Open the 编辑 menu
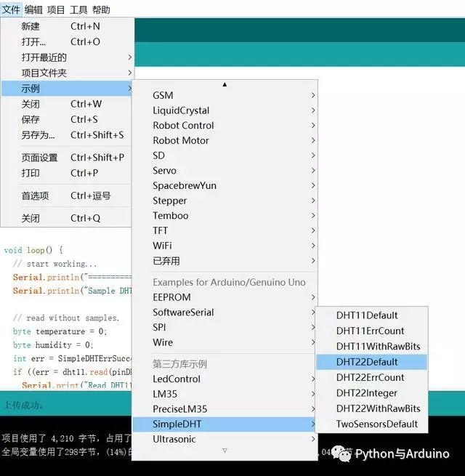The height and width of the screenshot is (476, 465). tap(33, 9)
